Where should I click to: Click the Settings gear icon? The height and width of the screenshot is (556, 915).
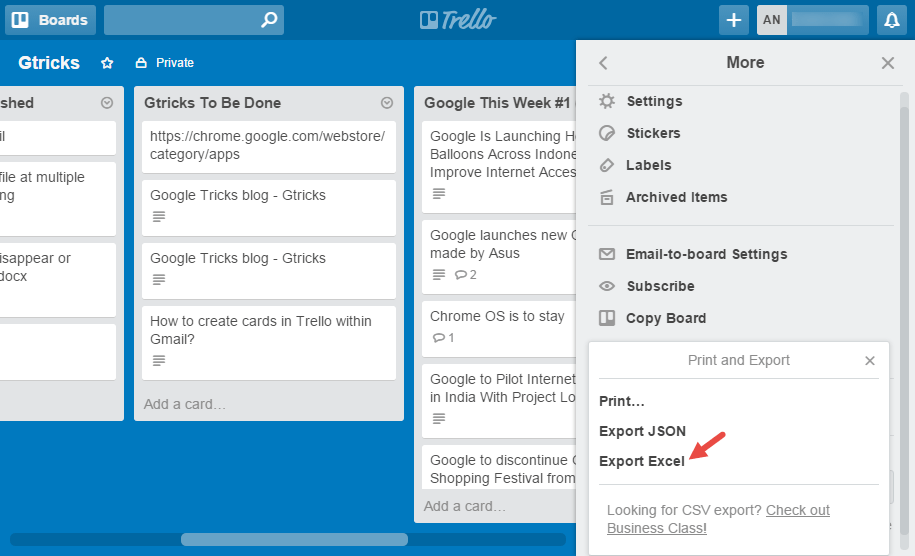[x=607, y=101]
